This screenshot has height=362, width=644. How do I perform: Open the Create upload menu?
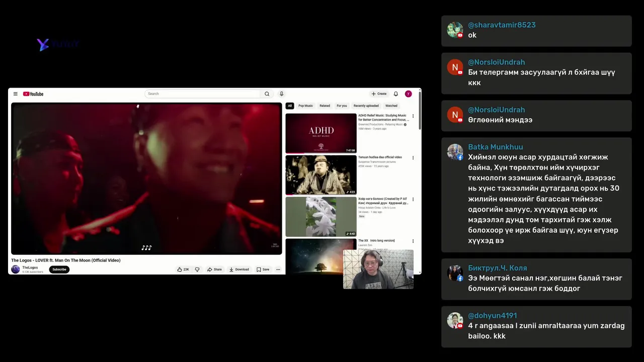click(x=379, y=94)
